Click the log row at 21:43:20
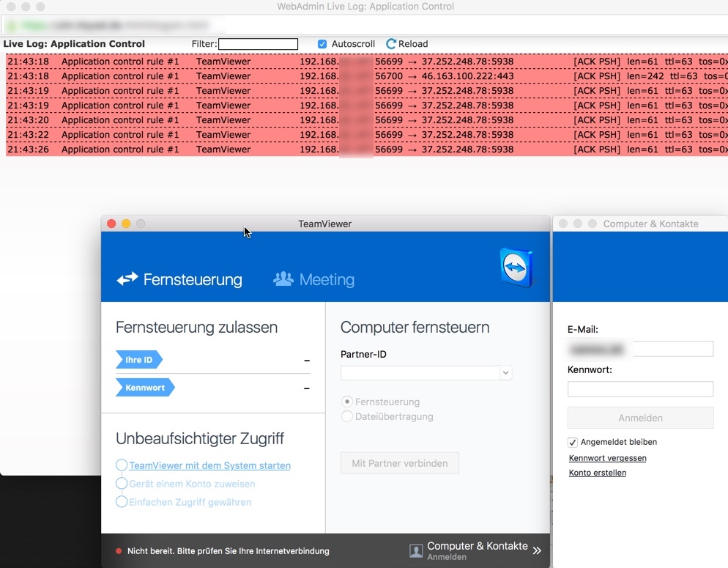The width and height of the screenshot is (728, 568). point(367,119)
